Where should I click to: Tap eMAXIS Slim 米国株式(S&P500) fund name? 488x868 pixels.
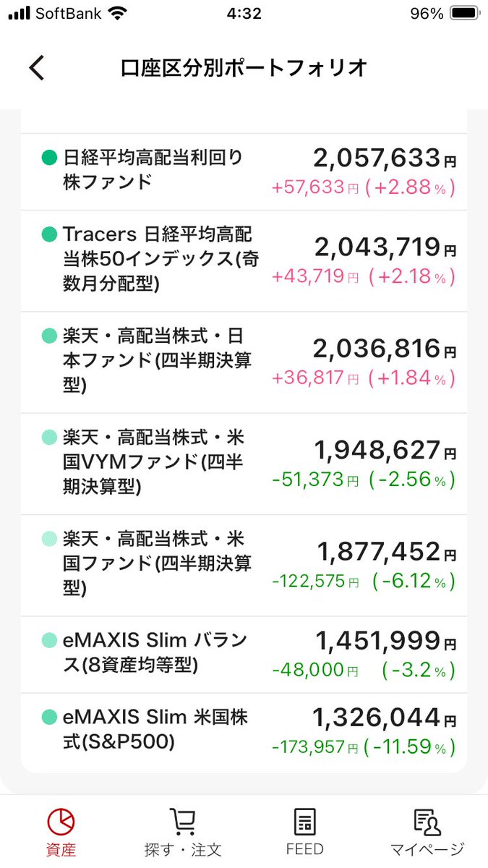(155, 729)
